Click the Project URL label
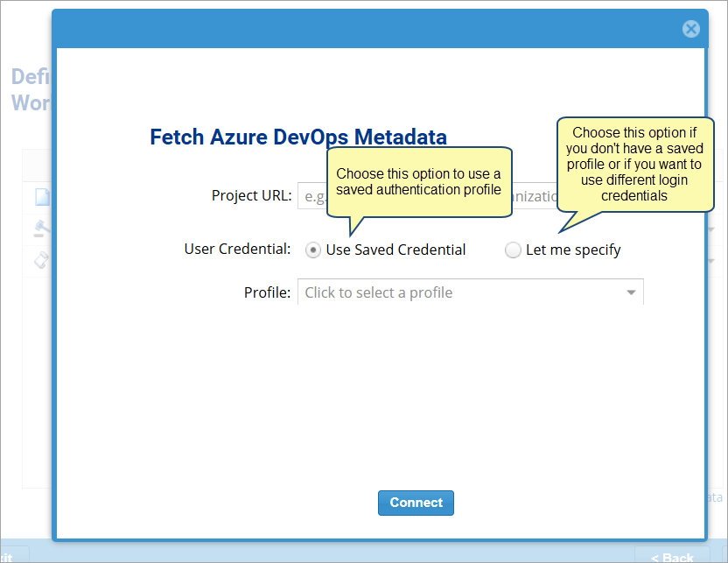 (251, 195)
